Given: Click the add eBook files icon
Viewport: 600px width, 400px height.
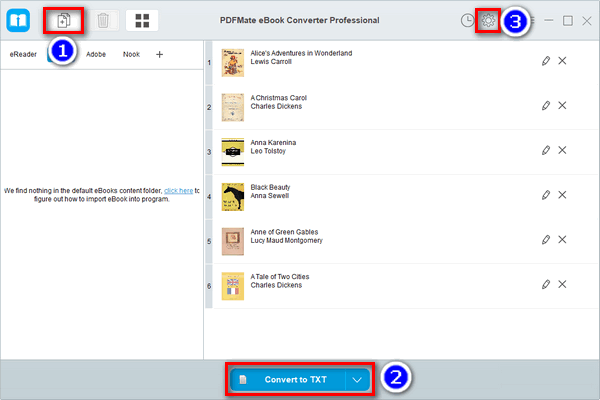Looking at the screenshot, I should (x=64, y=20).
